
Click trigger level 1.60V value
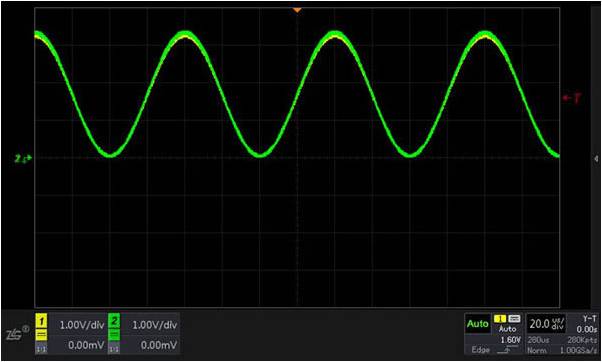[x=511, y=340]
